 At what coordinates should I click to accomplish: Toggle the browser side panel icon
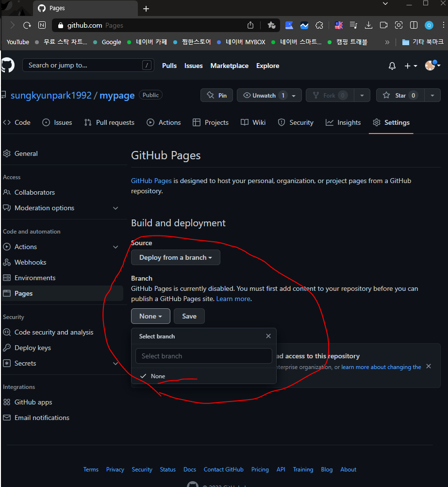click(x=414, y=25)
